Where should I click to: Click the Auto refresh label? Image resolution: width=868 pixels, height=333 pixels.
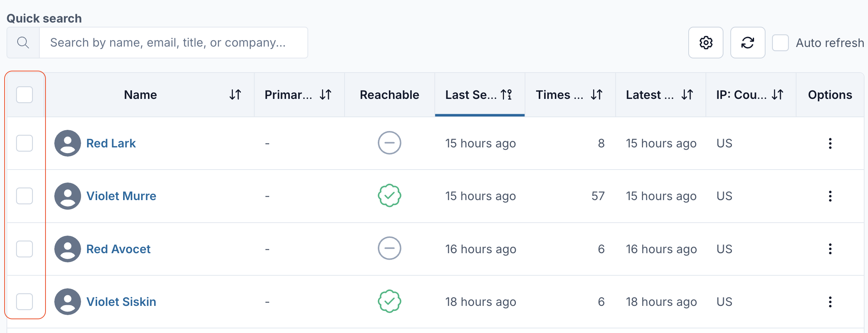point(830,43)
